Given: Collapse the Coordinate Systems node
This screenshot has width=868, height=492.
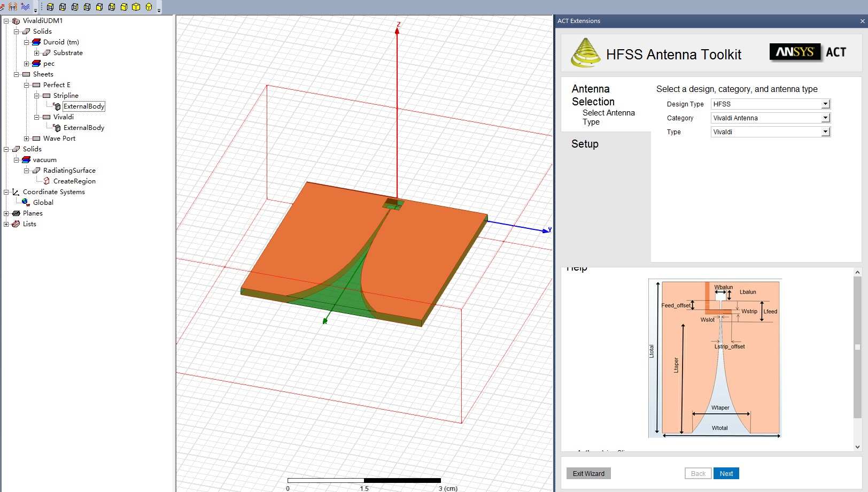Looking at the screenshot, I should 6,192.
